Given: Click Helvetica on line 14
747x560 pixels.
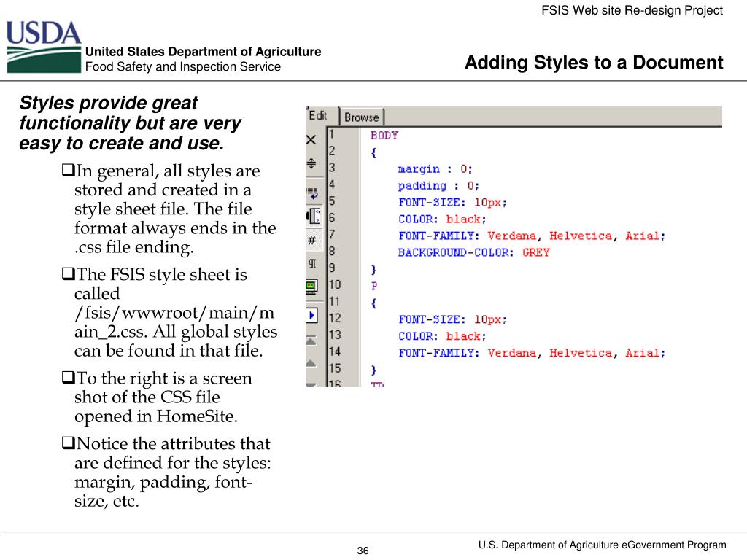Looking at the screenshot, I should click(580, 354).
